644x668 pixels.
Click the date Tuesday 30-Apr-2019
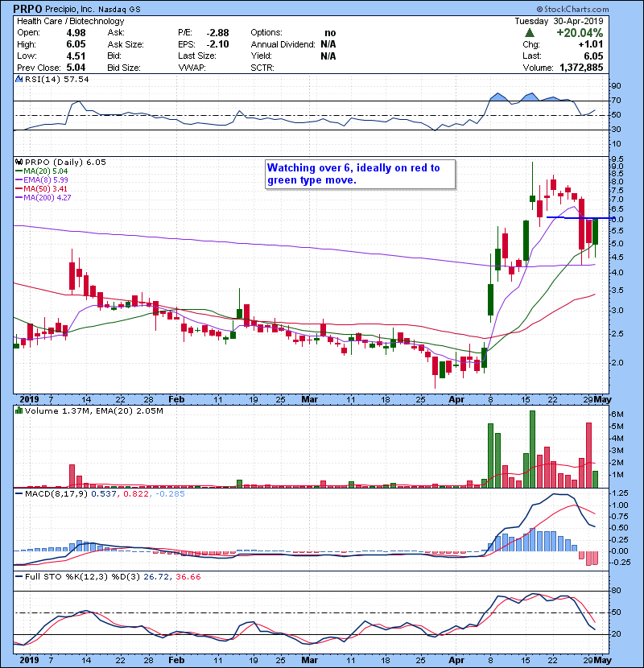559,21
